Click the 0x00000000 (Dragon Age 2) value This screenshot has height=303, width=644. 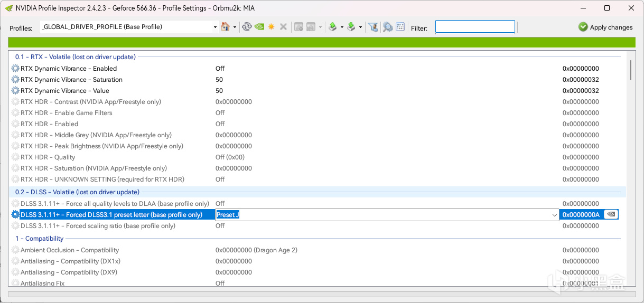click(256, 250)
